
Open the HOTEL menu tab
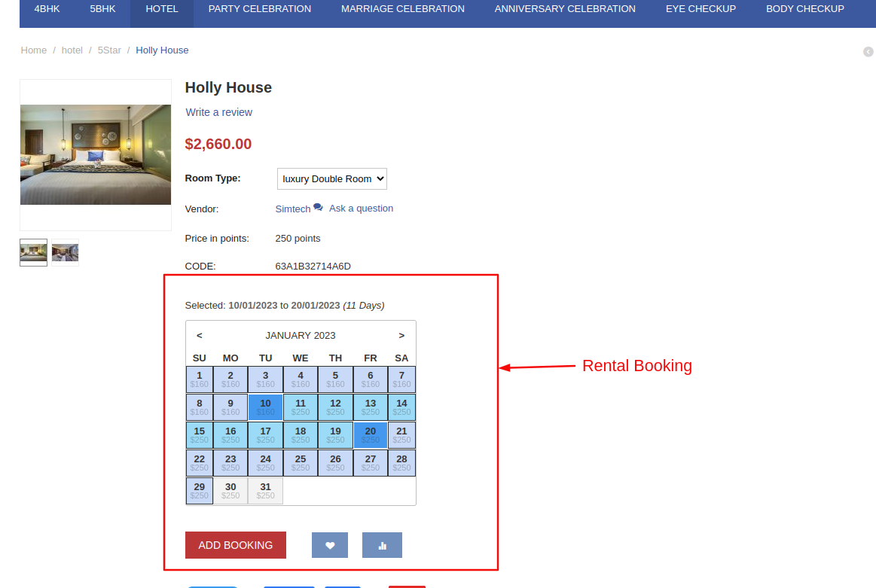[x=162, y=9]
